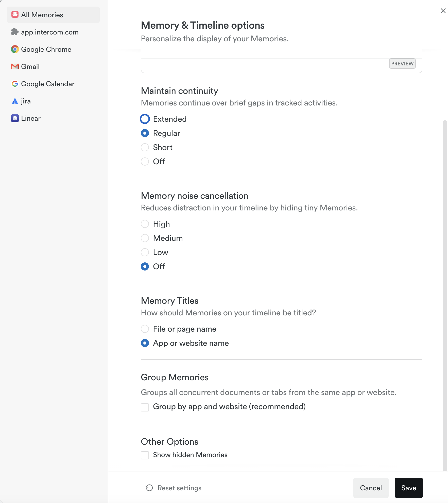Click the Reset settings circular arrow icon

pyautogui.click(x=149, y=488)
